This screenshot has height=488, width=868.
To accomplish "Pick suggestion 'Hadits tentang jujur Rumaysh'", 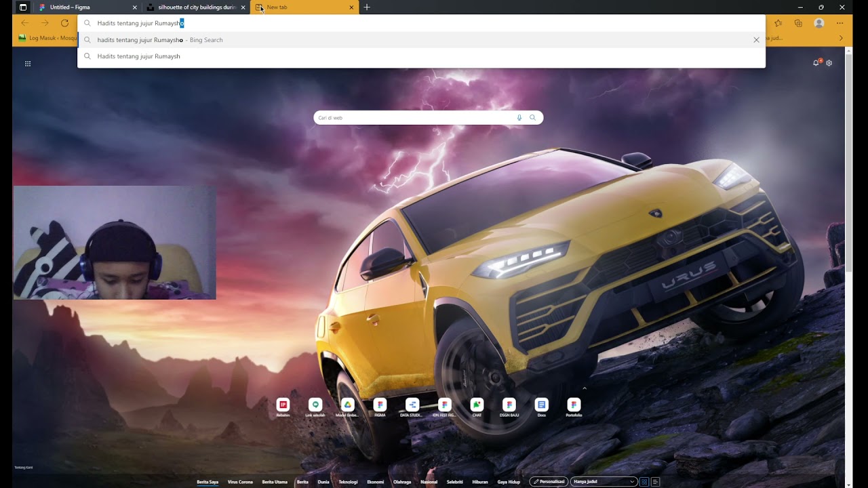I will pyautogui.click(x=421, y=56).
